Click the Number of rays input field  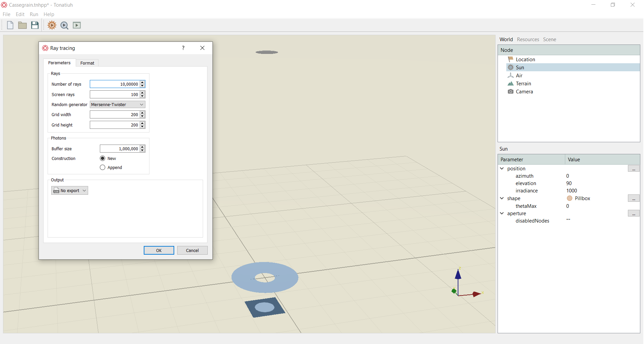click(x=115, y=84)
